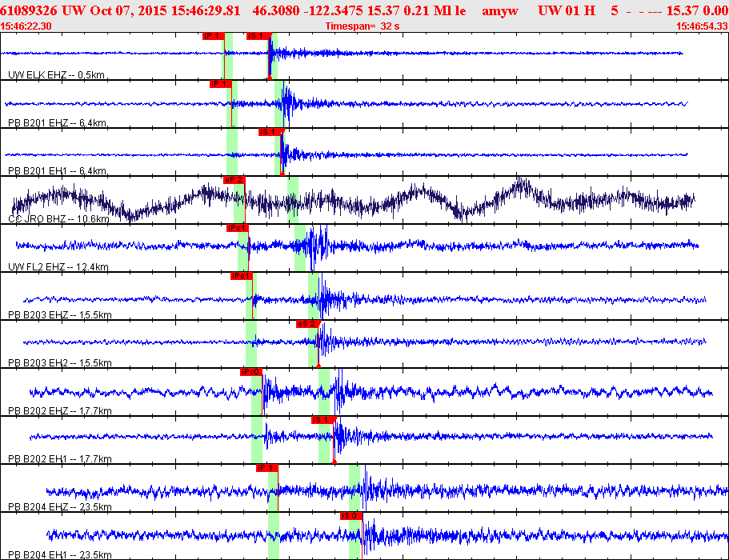Click the iPc1 pick flag on PB B203 EHZ trace
This screenshot has width=729, height=560.
click(242, 276)
